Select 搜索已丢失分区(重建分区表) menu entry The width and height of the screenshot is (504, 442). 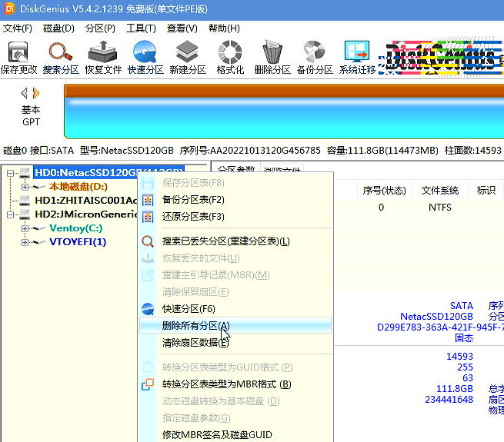(235, 241)
